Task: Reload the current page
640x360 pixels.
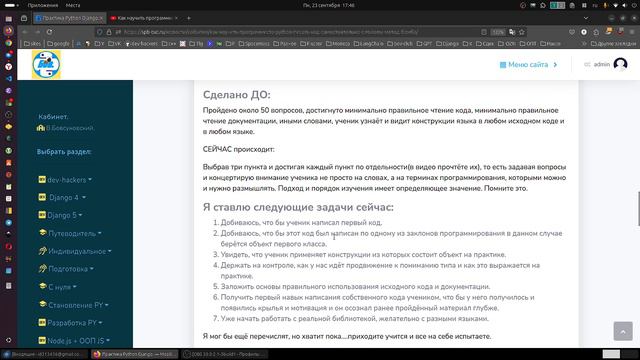Action: pyautogui.click(x=49, y=32)
